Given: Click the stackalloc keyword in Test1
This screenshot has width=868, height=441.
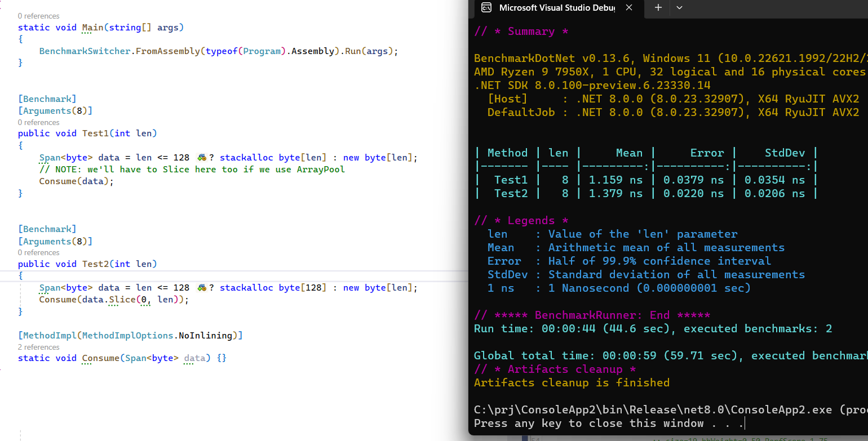Looking at the screenshot, I should point(246,157).
